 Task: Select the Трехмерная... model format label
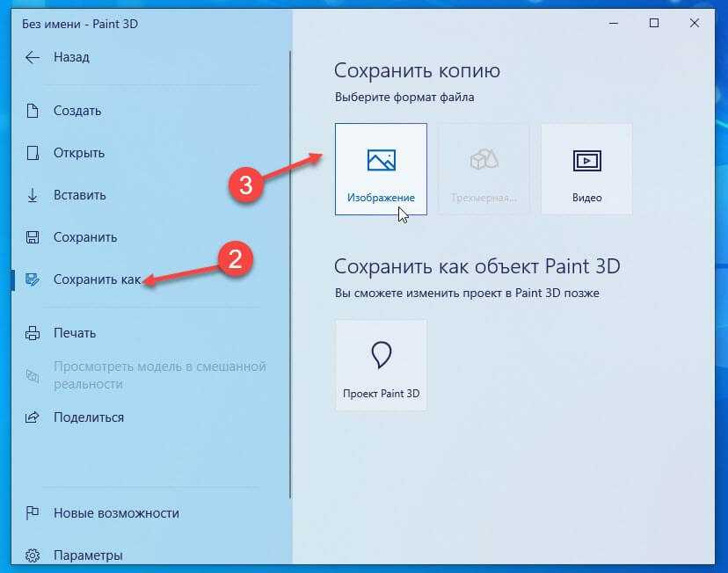(x=484, y=198)
